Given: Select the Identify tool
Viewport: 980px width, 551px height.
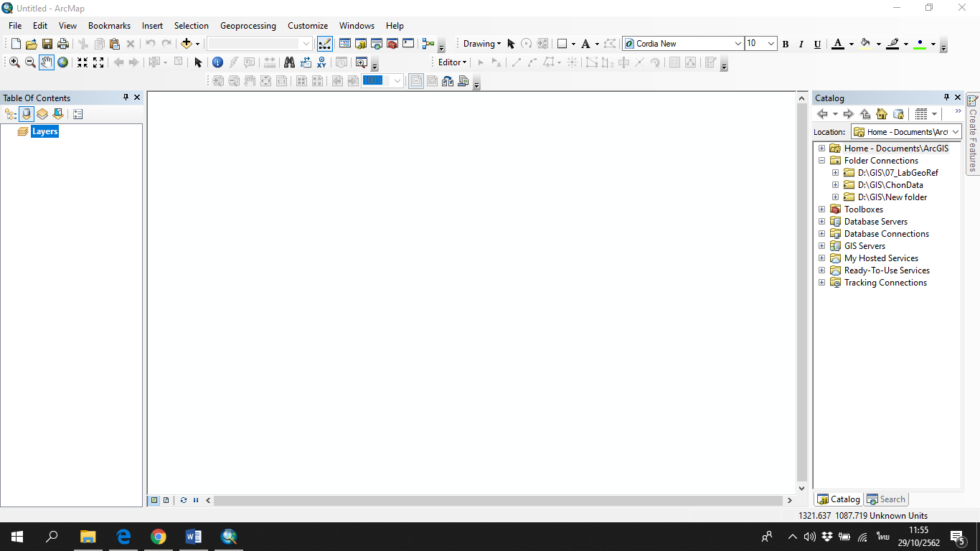Looking at the screenshot, I should click(x=217, y=62).
